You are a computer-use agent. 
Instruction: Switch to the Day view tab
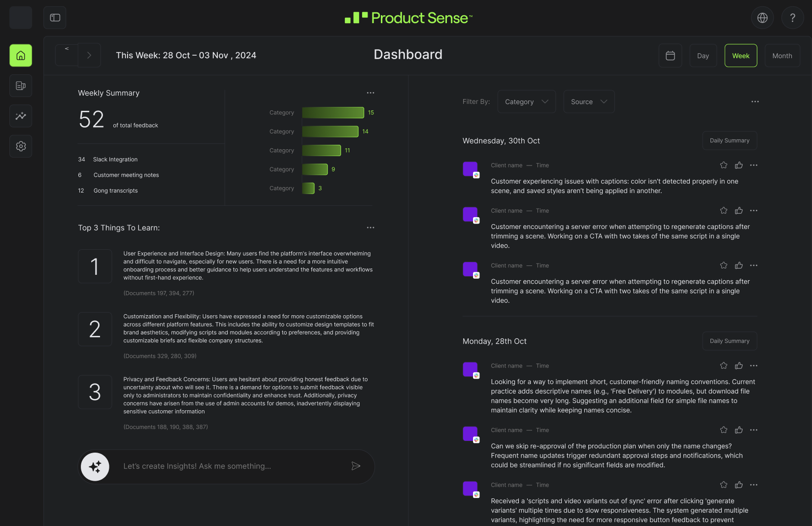coord(703,56)
